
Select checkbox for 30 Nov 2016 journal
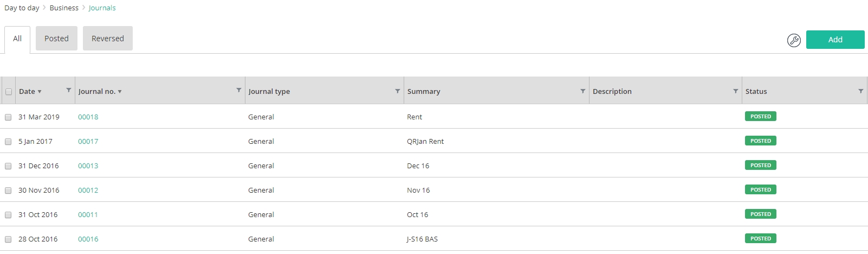coord(8,190)
